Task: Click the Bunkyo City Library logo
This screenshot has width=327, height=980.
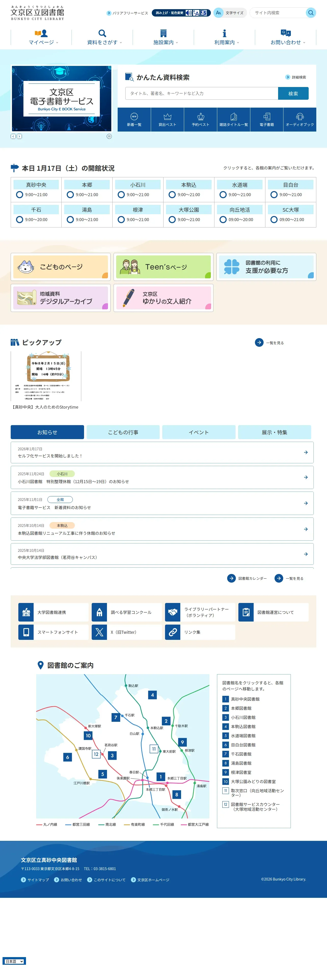Action: 37,13
